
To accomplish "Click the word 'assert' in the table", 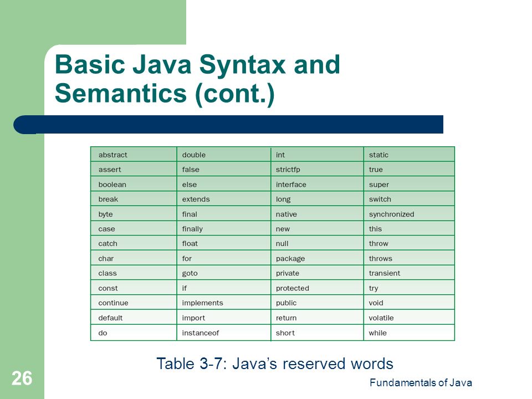I will (110, 170).
